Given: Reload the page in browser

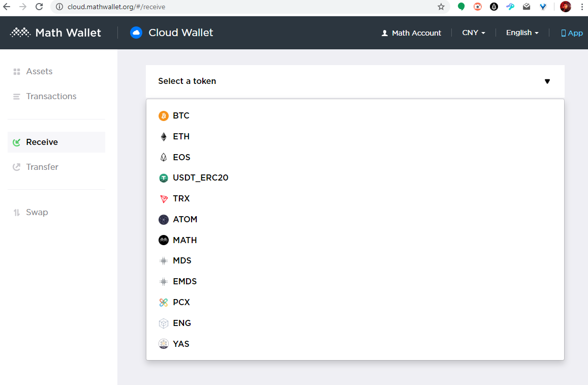Looking at the screenshot, I should pos(39,7).
